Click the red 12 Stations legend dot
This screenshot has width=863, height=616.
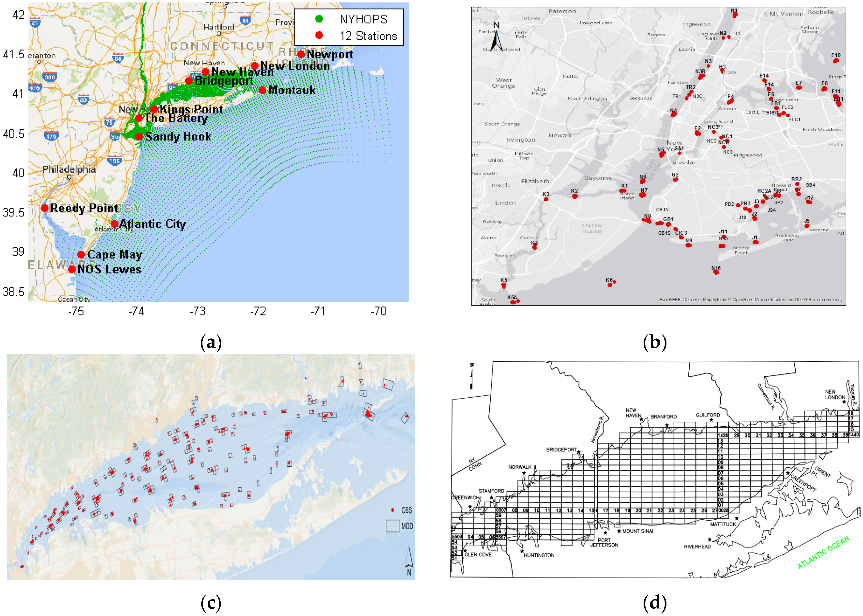click(319, 35)
